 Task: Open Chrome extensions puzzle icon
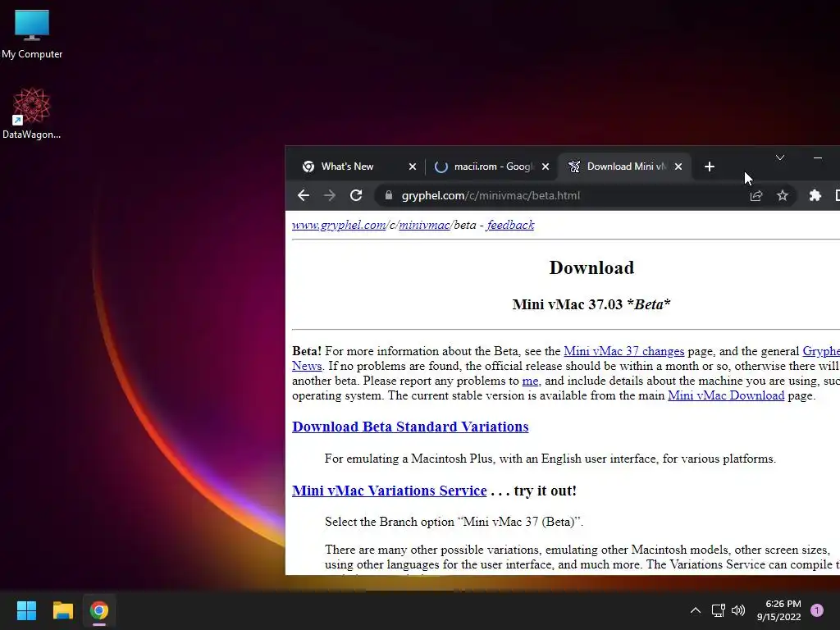click(815, 195)
